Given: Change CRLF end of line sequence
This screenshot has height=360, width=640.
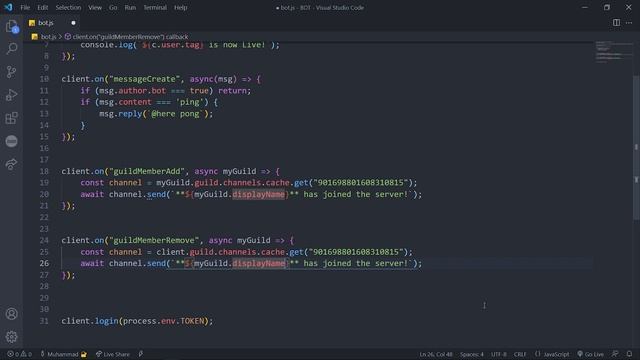Looking at the screenshot, I should click(x=520, y=354).
